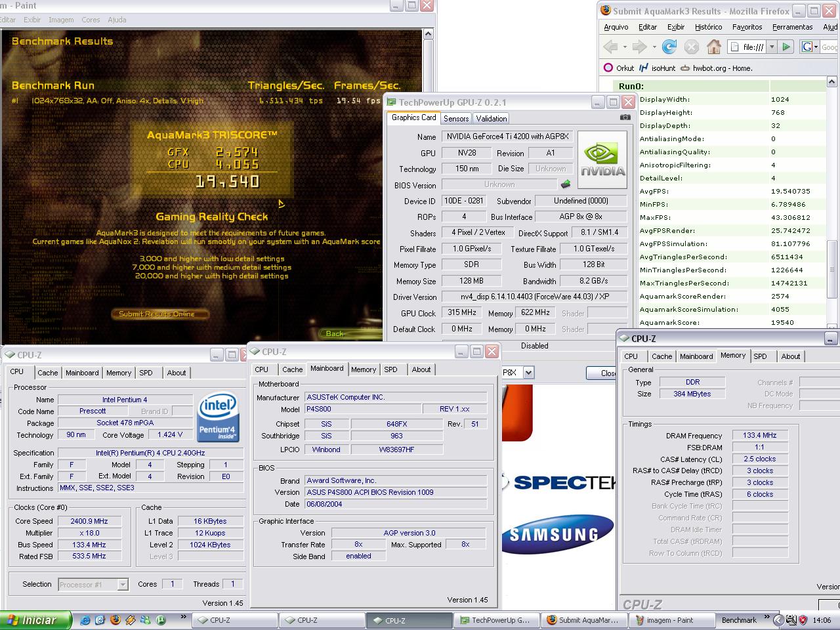This screenshot has height=630, width=840.
Task: Open Mainboard tab in the DDR memory CPU-Z window
Action: 696,356
